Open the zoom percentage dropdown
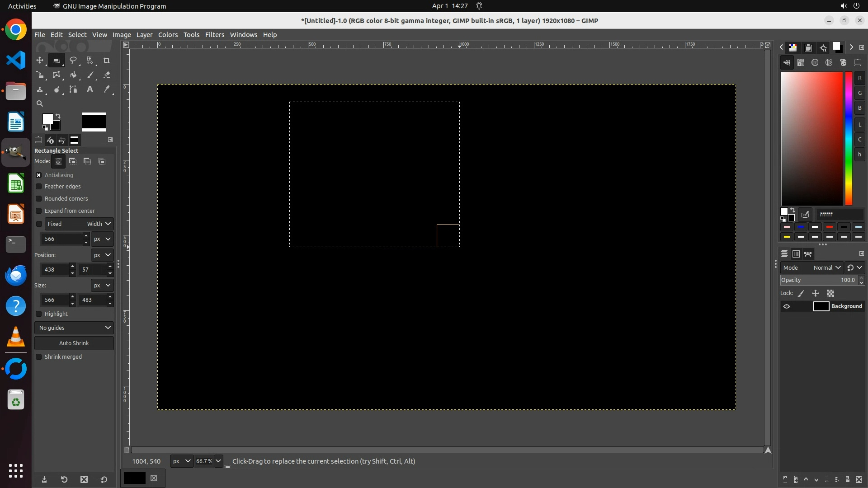The width and height of the screenshot is (868, 488). click(x=218, y=461)
